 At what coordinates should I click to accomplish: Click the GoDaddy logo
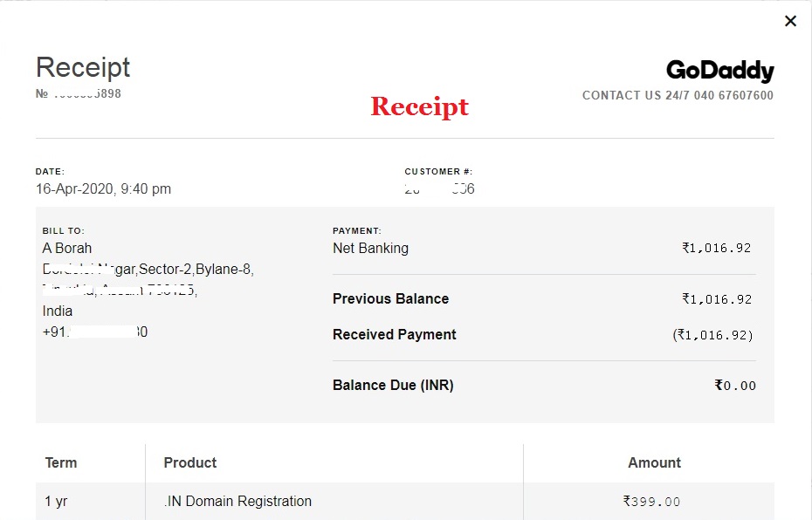pyautogui.click(x=719, y=71)
